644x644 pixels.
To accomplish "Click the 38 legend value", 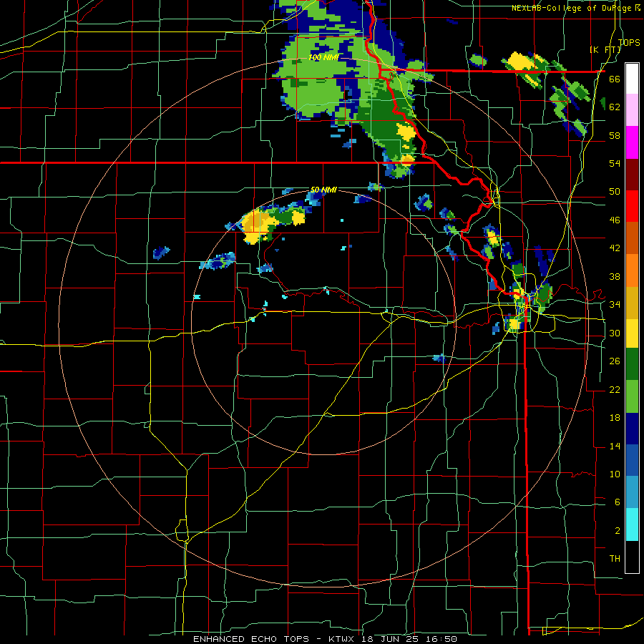I will coord(615,276).
